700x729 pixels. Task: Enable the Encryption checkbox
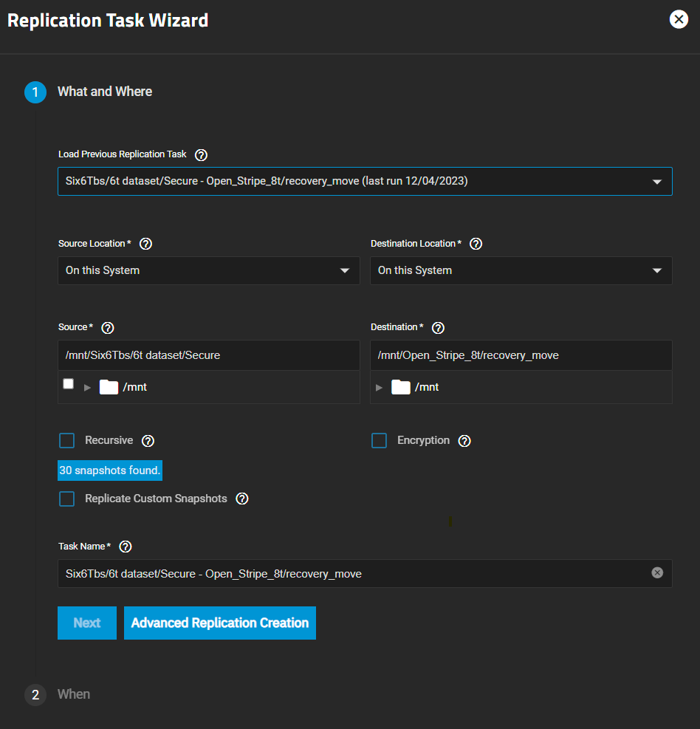coord(379,440)
